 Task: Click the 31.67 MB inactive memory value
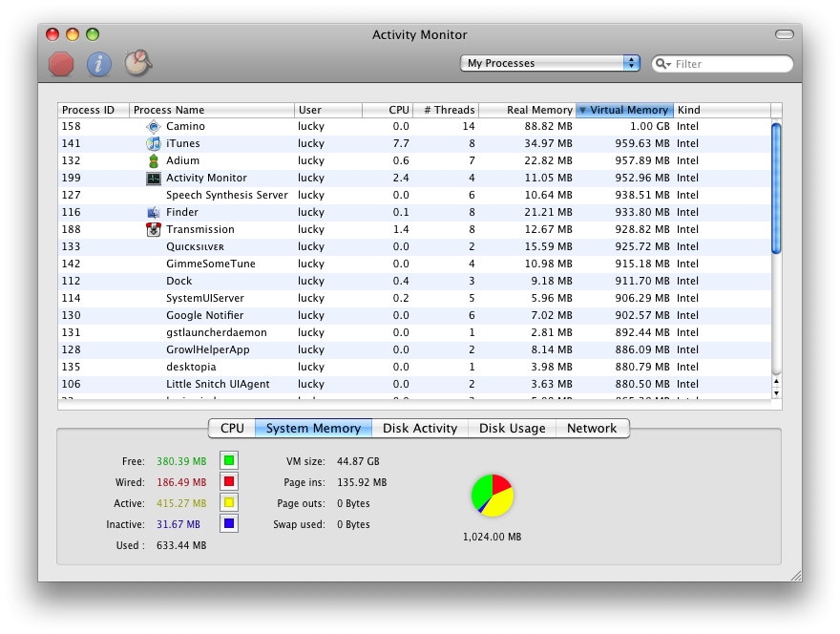click(178, 524)
